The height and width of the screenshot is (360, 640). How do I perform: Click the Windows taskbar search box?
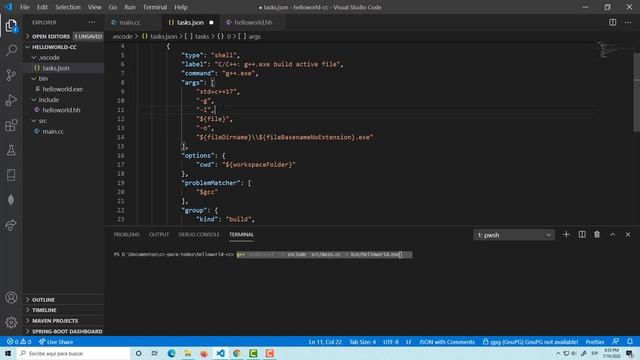pyautogui.click(x=73, y=353)
